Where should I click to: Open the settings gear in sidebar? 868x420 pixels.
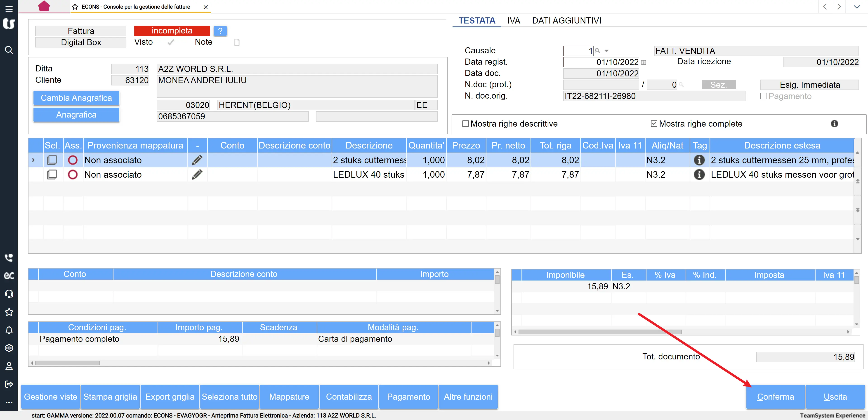pyautogui.click(x=9, y=348)
